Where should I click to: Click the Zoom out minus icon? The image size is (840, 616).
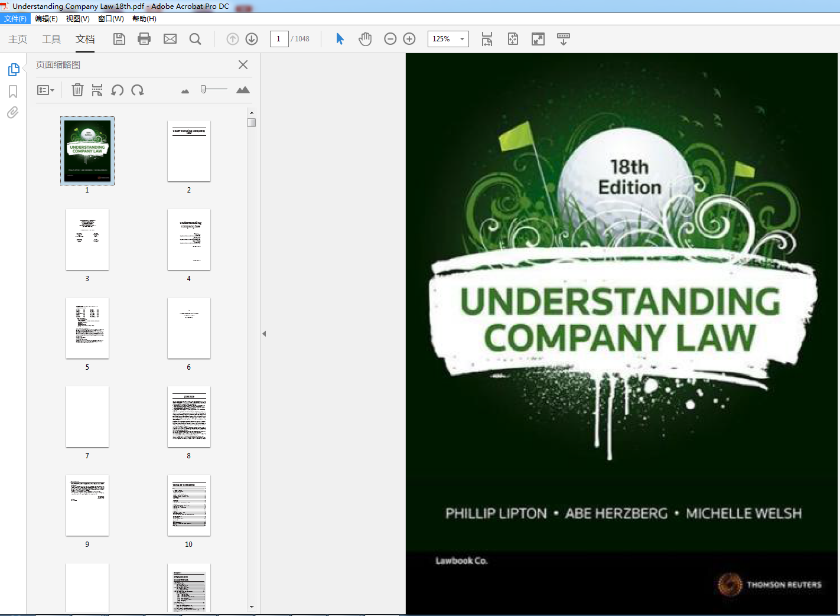click(390, 39)
